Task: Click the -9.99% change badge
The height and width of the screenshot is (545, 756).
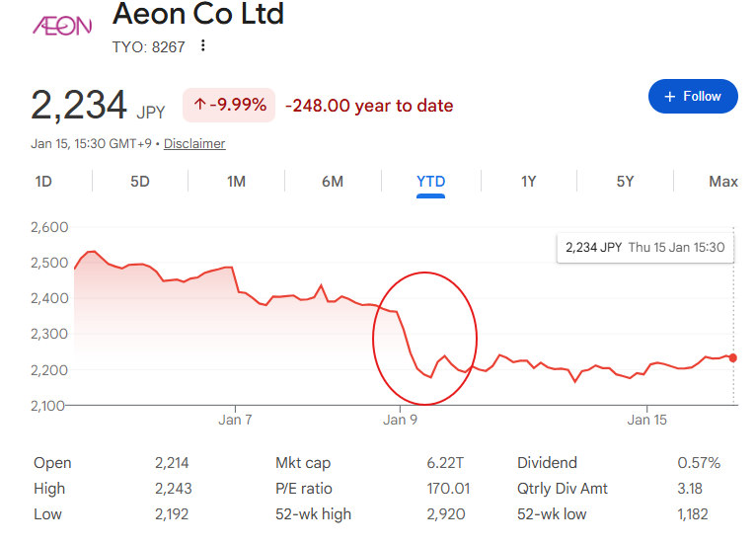Action: [228, 105]
